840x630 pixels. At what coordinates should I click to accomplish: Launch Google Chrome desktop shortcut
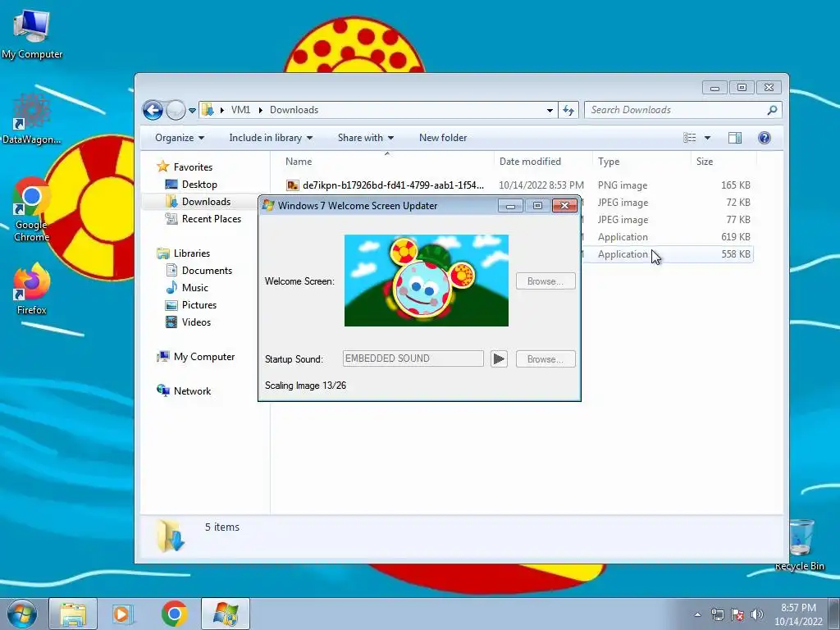click(x=32, y=210)
